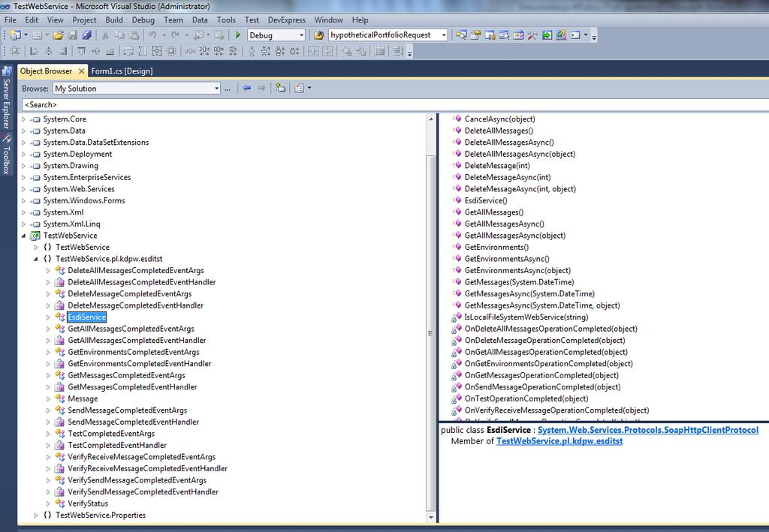The height and width of the screenshot is (532, 769).
Task: Click the Save floppy disk icon
Action: tap(73, 35)
